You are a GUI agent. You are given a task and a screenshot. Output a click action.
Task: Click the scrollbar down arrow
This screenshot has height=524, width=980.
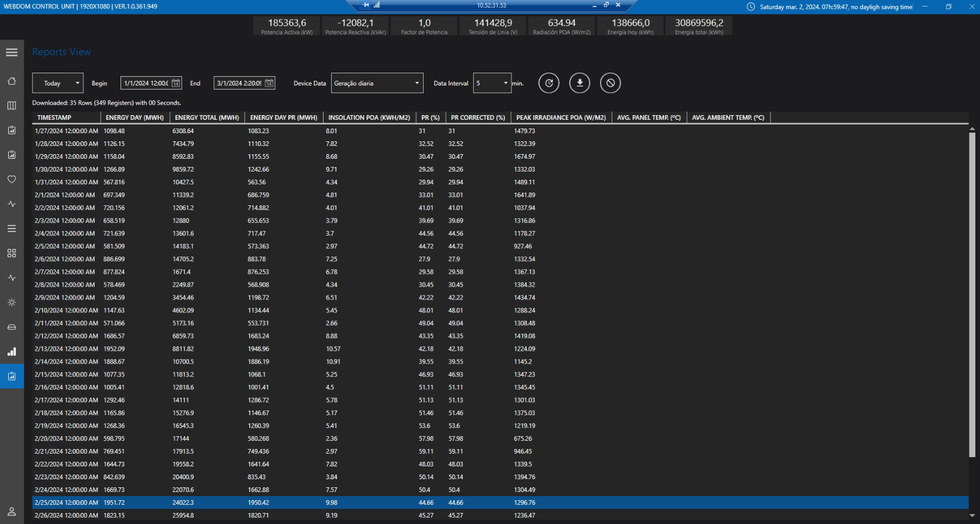pyautogui.click(x=972, y=515)
